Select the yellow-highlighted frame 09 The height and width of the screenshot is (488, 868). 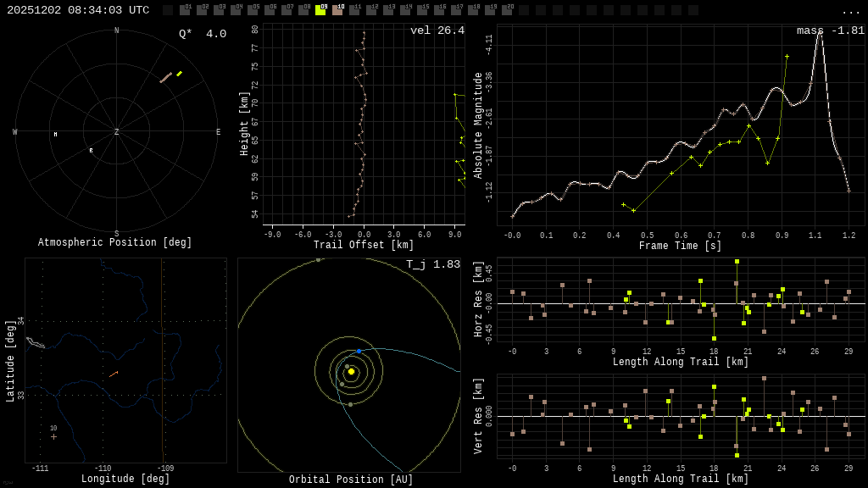tap(320, 11)
